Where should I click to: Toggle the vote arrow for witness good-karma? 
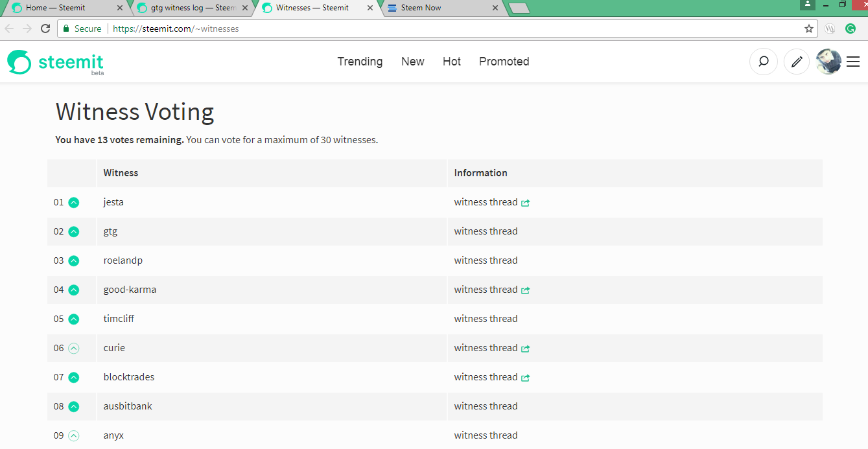coord(74,290)
